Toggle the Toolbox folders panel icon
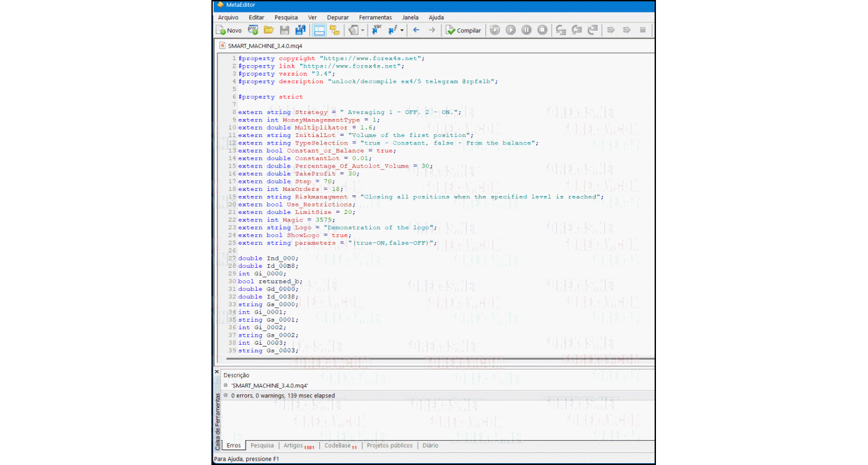The height and width of the screenshot is (465, 868). [335, 30]
